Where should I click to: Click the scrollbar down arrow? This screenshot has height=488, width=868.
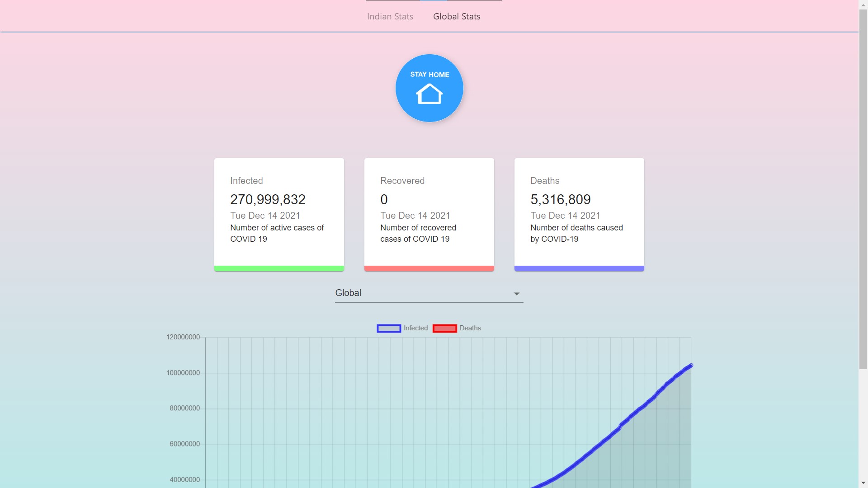pyautogui.click(x=863, y=483)
